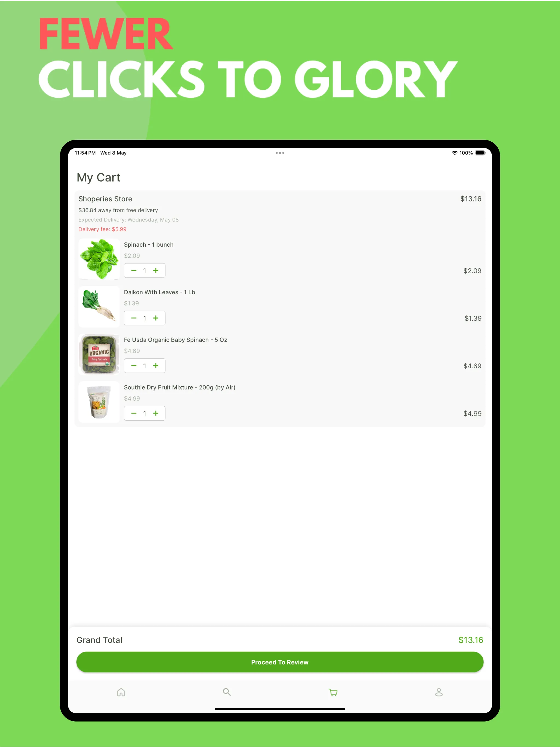Tap the plus button on Daikon item
The height and width of the screenshot is (747, 560).
click(156, 318)
